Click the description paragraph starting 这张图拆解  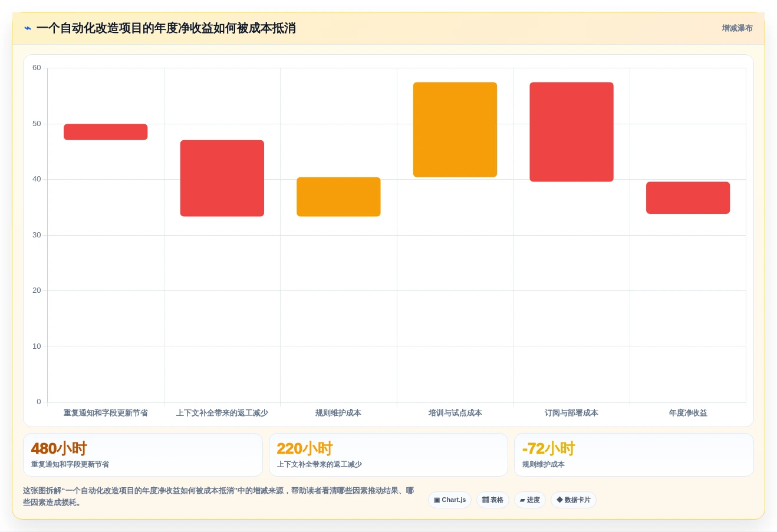coord(218,497)
